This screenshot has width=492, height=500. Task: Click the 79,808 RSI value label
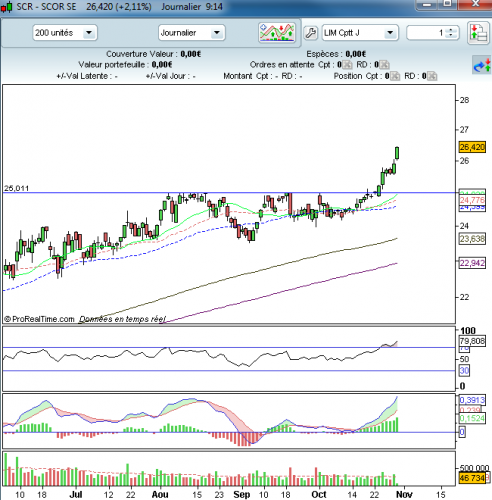point(472,341)
